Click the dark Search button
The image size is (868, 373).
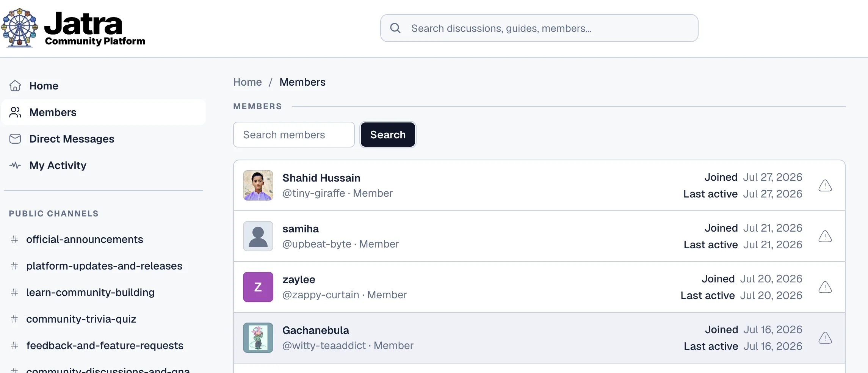pyautogui.click(x=388, y=135)
